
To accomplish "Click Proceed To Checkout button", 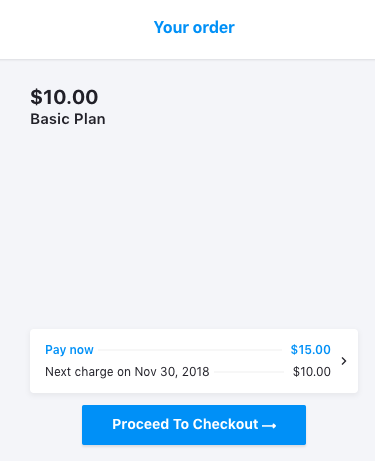I will pyautogui.click(x=194, y=425).
